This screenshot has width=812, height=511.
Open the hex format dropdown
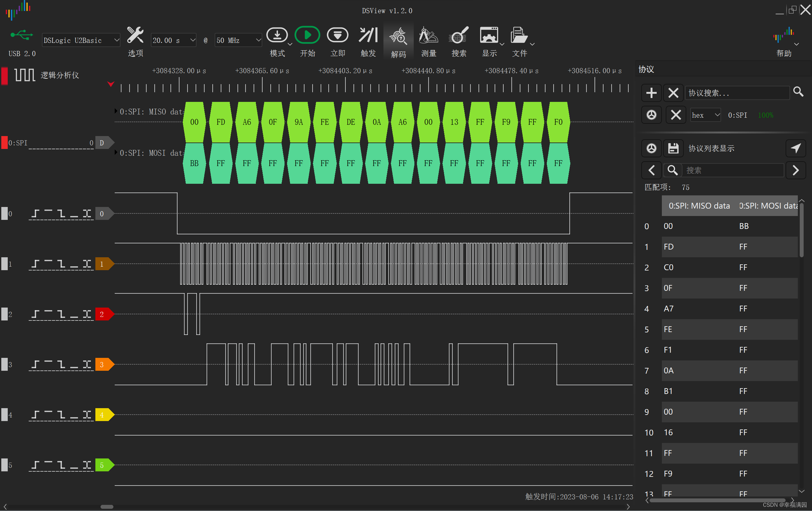point(705,115)
